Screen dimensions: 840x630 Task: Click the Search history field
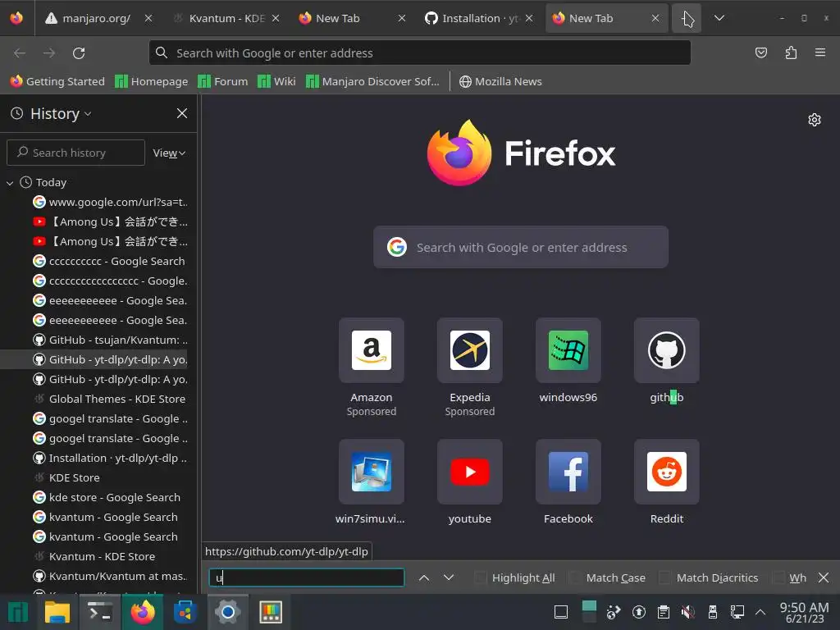(76, 153)
